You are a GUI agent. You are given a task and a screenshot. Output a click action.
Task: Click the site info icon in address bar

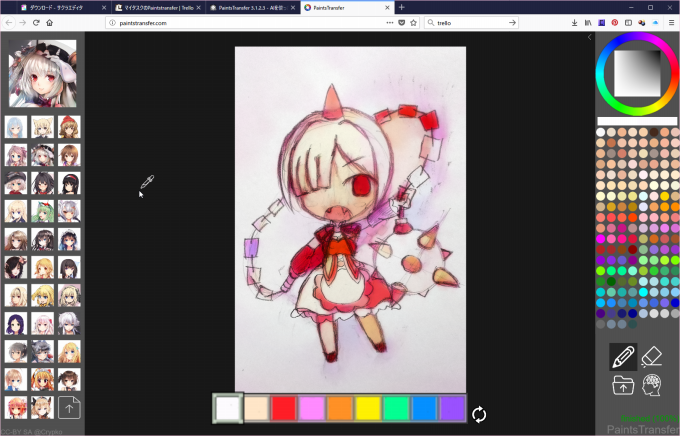(x=112, y=23)
